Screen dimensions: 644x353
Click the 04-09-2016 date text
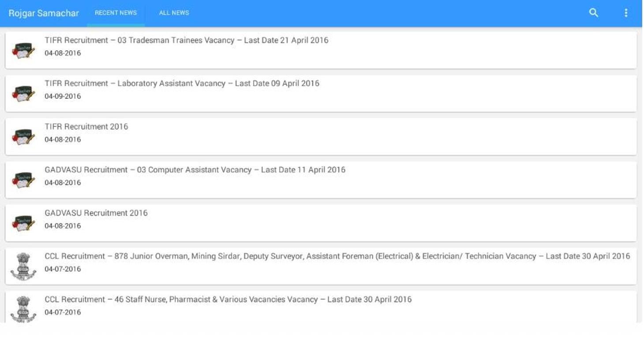point(63,96)
